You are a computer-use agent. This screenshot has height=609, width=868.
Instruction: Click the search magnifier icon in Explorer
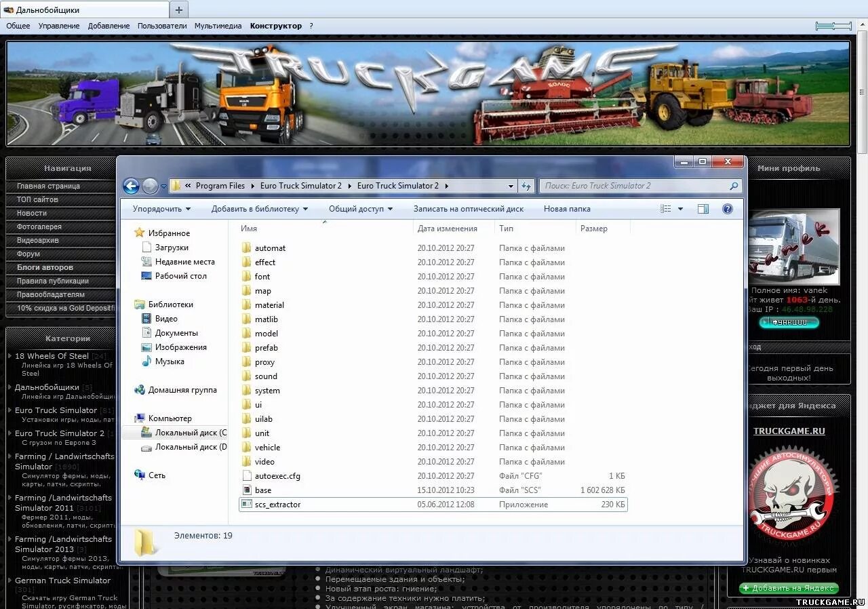(x=734, y=186)
